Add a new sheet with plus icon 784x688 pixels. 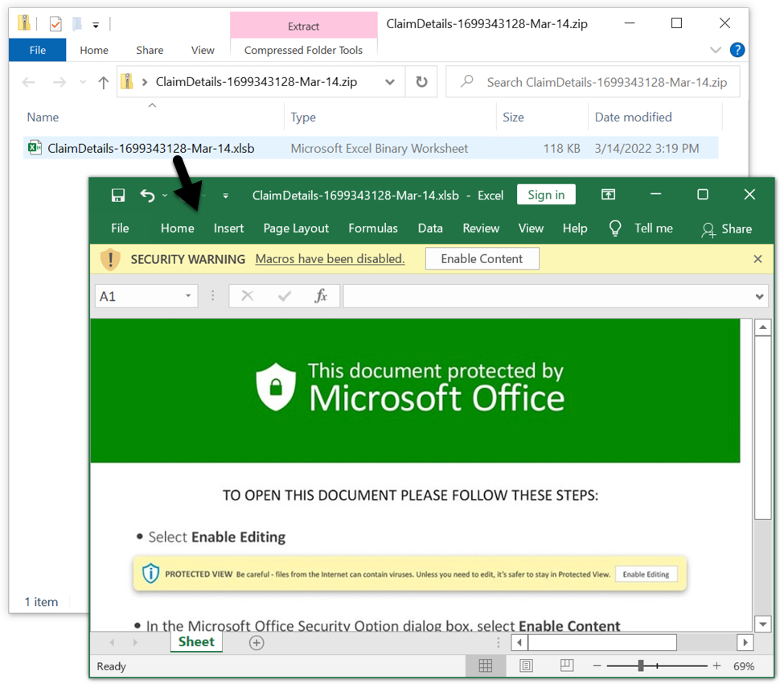click(x=257, y=642)
